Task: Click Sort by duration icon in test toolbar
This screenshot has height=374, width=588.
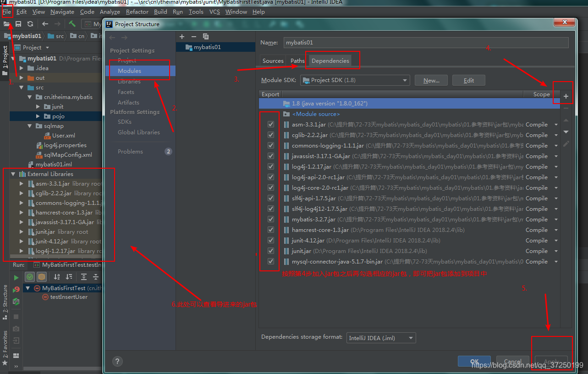Action: coord(69,277)
